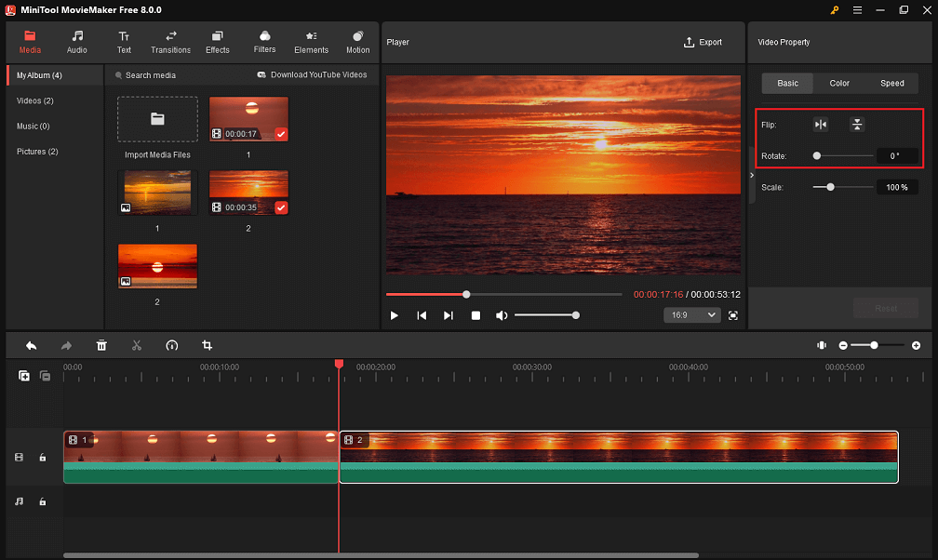Screen dimensions: 938x560
Task: Open the Crop tool
Action: coord(207,345)
